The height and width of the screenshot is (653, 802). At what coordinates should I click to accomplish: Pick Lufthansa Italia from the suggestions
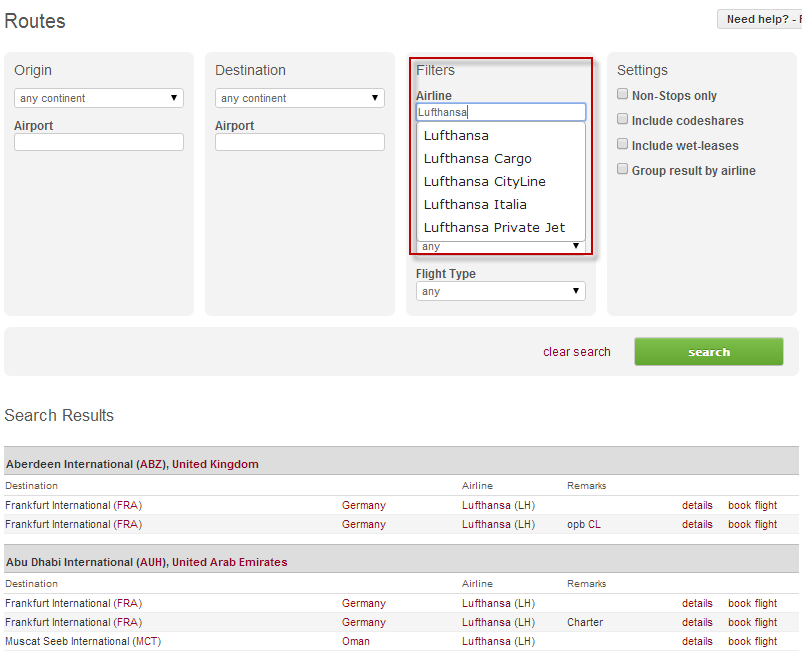(475, 204)
